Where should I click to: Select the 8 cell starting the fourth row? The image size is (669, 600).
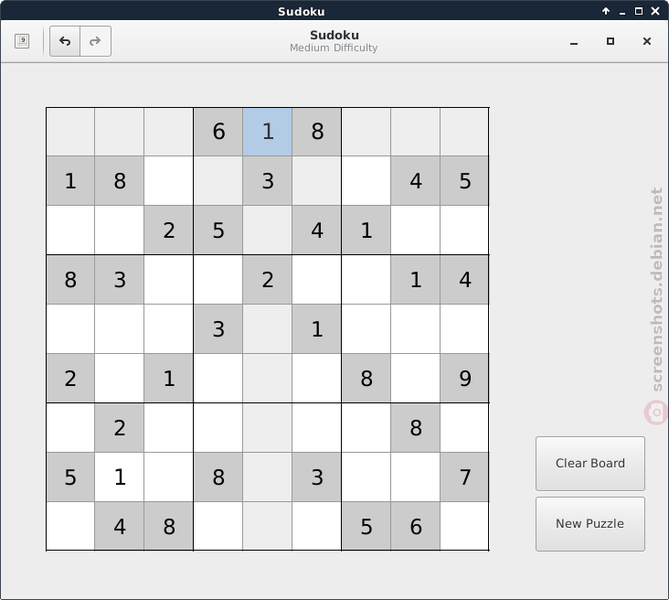pyautogui.click(x=70, y=280)
